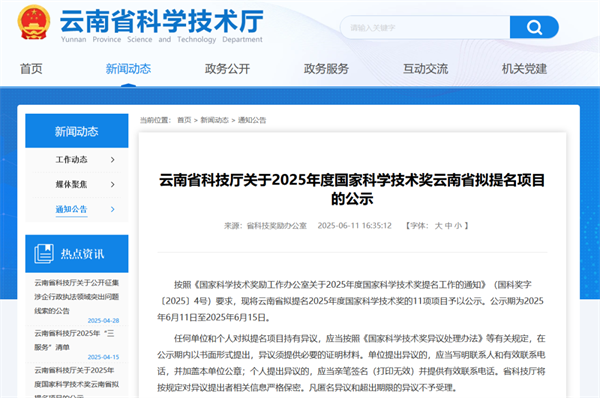Click the keyword search input field
This screenshot has width=600, height=398.
coord(425,27)
